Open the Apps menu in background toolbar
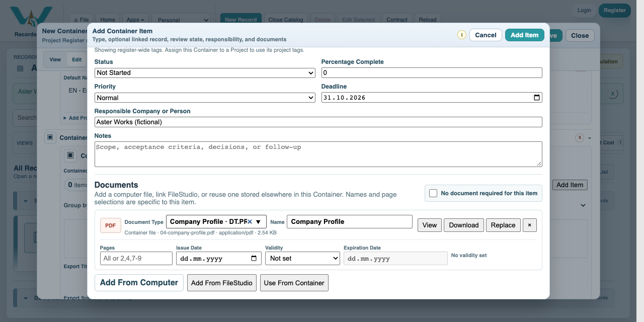644x322 pixels. 135,20
